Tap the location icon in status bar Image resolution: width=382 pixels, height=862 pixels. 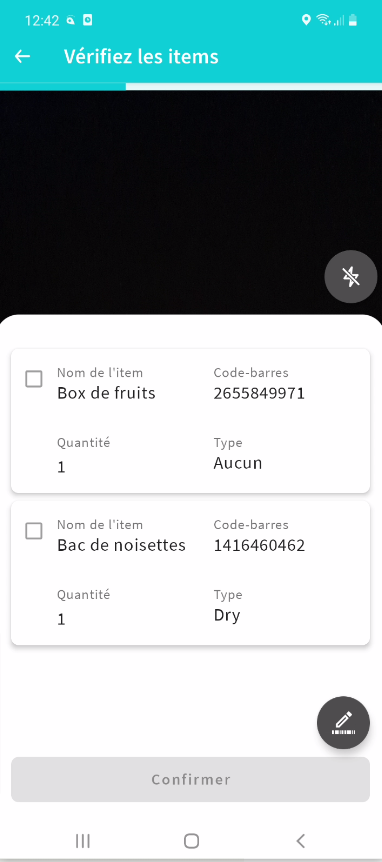click(307, 21)
